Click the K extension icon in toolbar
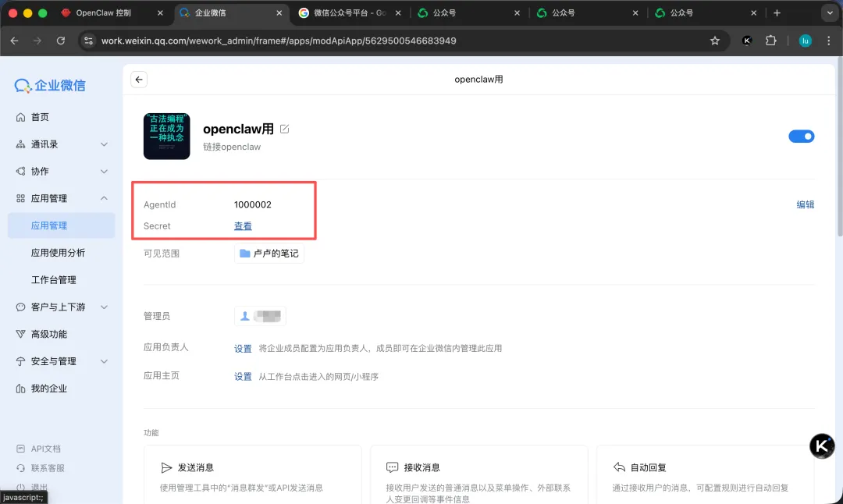This screenshot has width=843, height=504. [x=747, y=41]
